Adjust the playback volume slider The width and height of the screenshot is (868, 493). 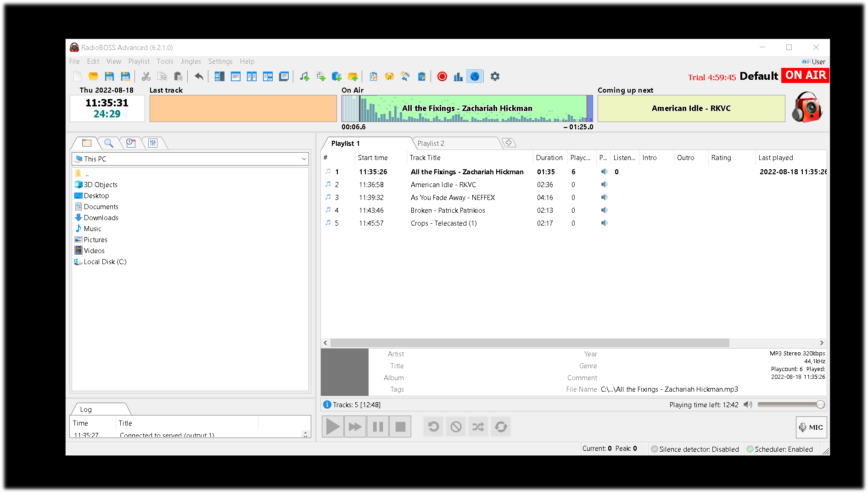(790, 404)
